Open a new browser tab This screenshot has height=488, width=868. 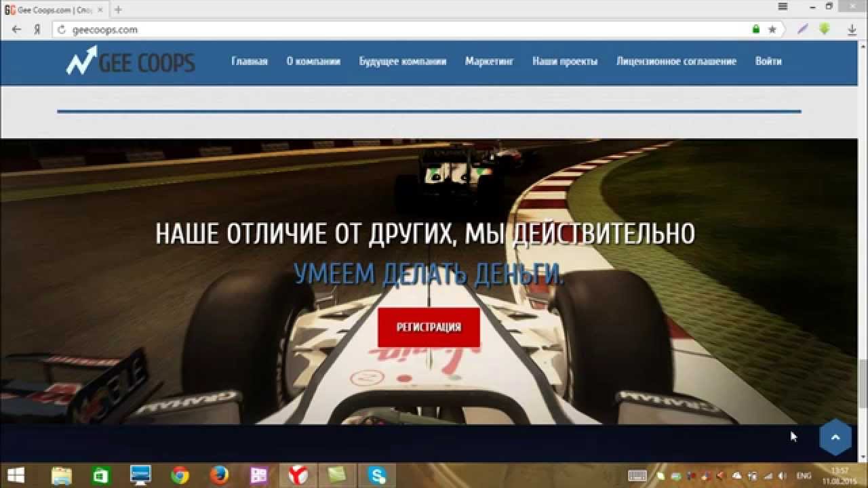pyautogui.click(x=119, y=9)
